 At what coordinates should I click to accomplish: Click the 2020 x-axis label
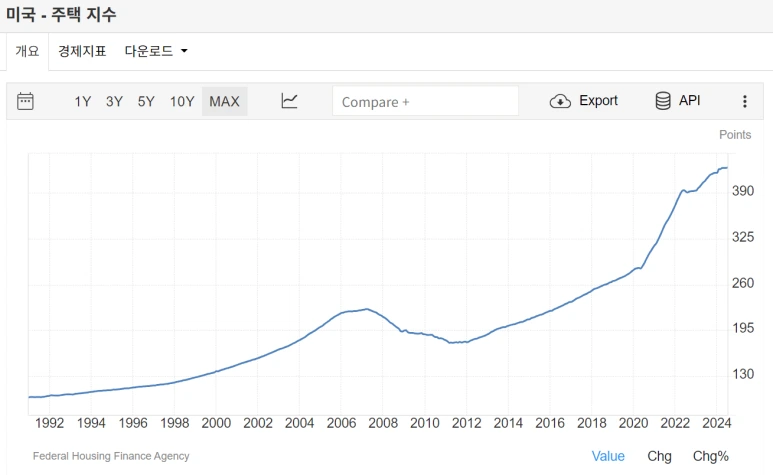click(633, 423)
